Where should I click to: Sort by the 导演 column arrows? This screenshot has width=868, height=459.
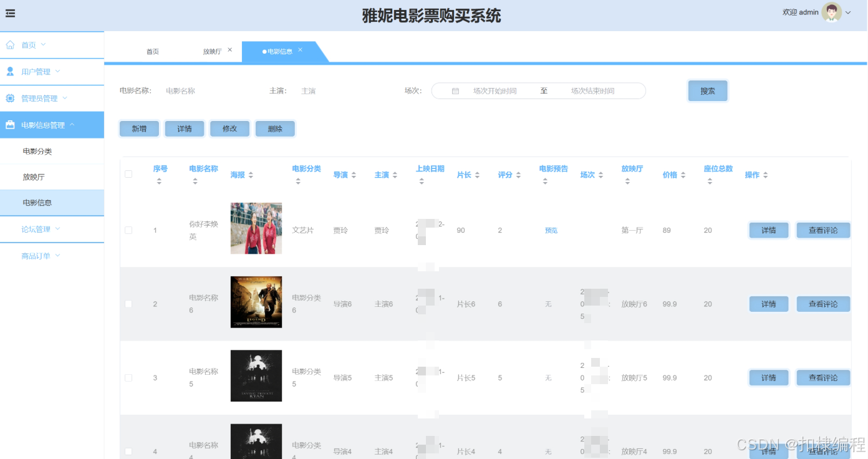(x=354, y=175)
